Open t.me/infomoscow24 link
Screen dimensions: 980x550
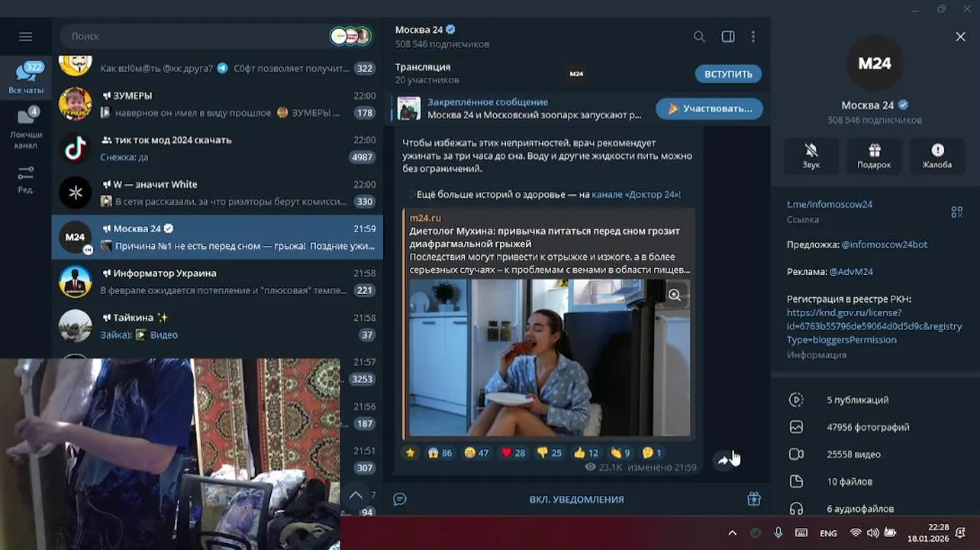coord(830,204)
